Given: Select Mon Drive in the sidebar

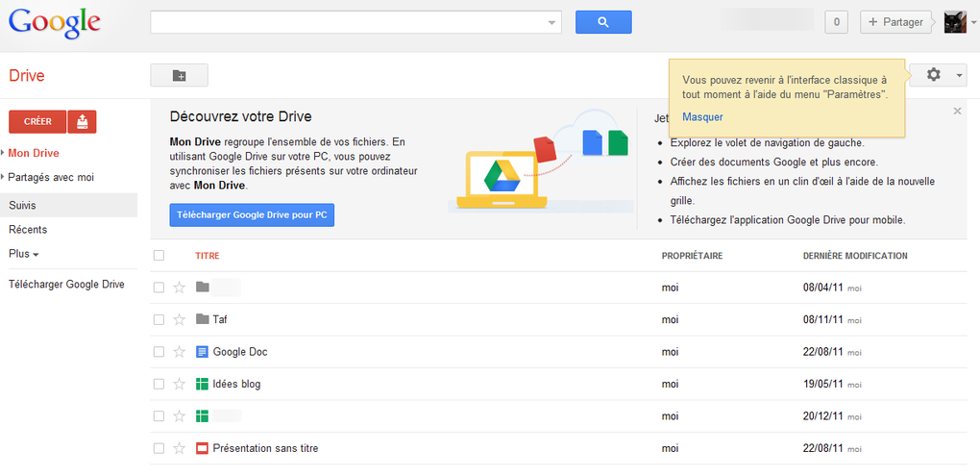Looking at the screenshot, I should click(34, 153).
